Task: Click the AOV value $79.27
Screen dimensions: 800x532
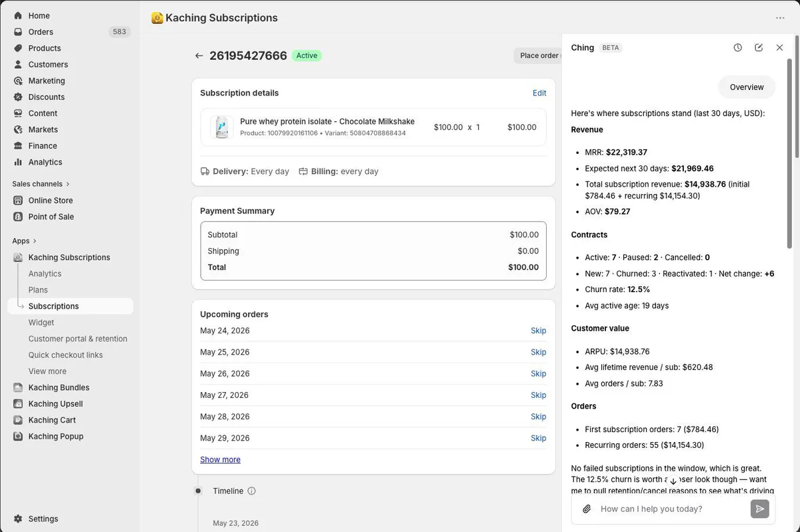Action: [x=617, y=212]
